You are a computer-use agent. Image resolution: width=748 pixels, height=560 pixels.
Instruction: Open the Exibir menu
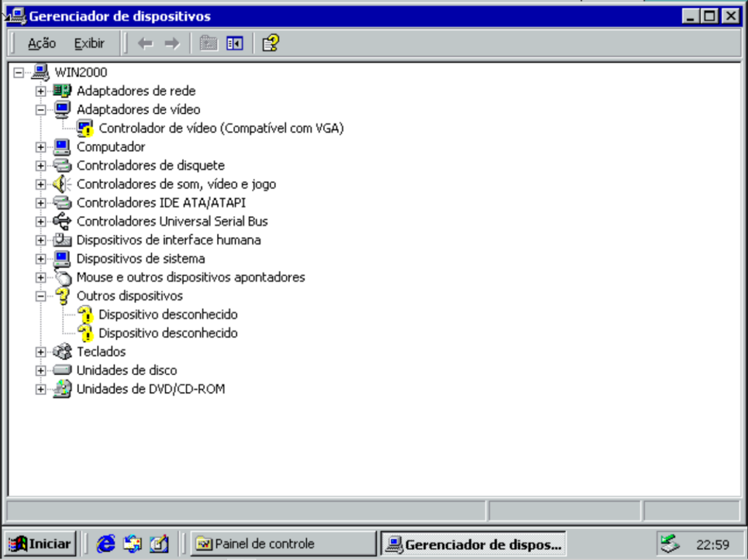[89, 44]
